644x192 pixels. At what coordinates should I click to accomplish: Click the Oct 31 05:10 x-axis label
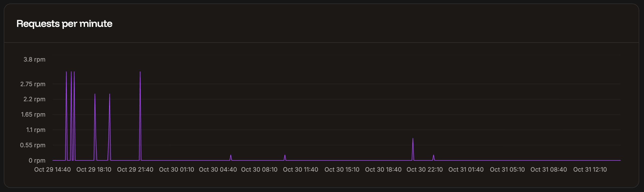tap(507, 170)
